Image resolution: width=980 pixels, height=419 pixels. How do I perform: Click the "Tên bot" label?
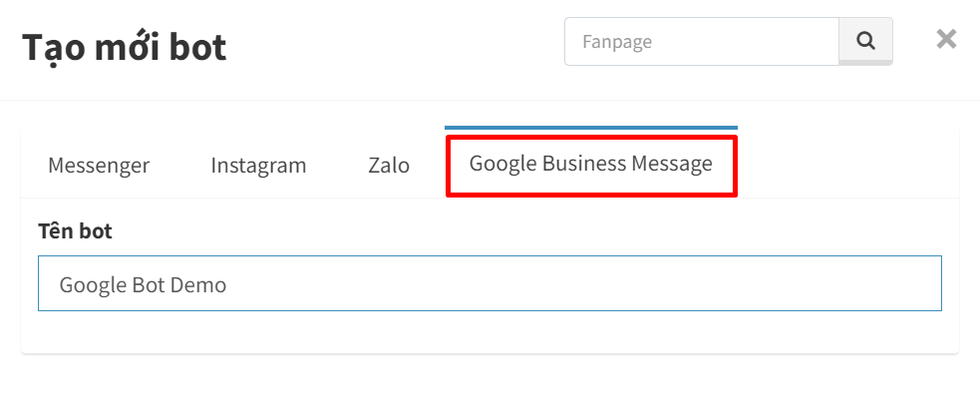click(75, 231)
